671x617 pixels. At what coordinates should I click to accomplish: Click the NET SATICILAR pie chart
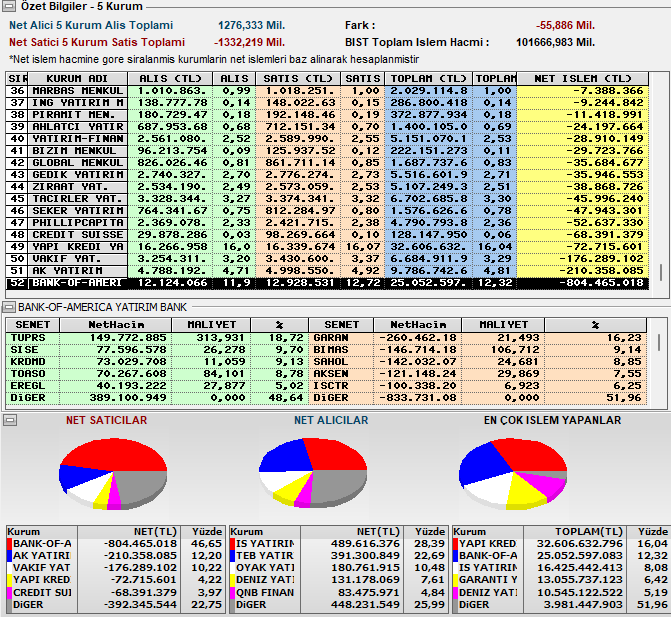(113, 473)
